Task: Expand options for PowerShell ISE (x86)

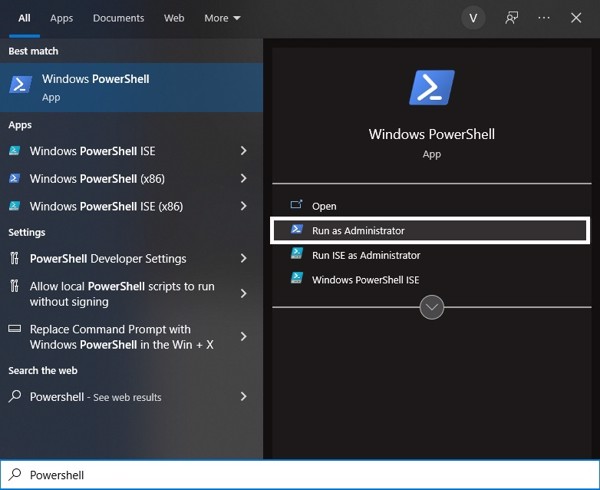Action: pos(244,206)
